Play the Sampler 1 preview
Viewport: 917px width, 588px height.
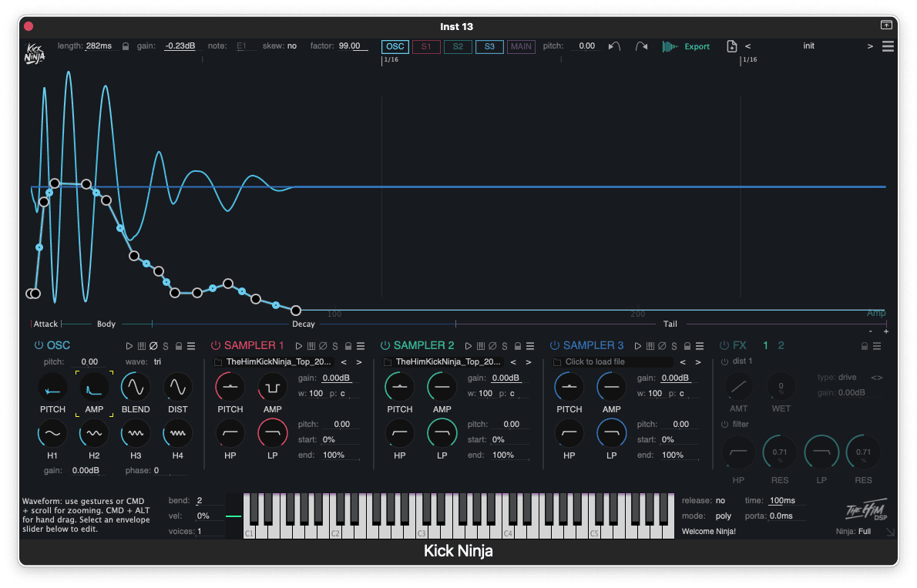tap(299, 346)
